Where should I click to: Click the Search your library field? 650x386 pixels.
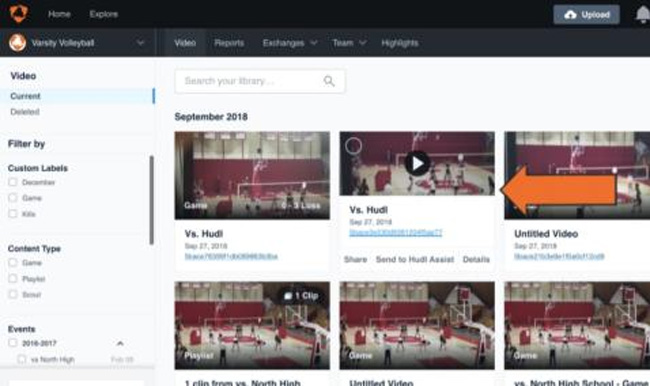click(x=260, y=81)
